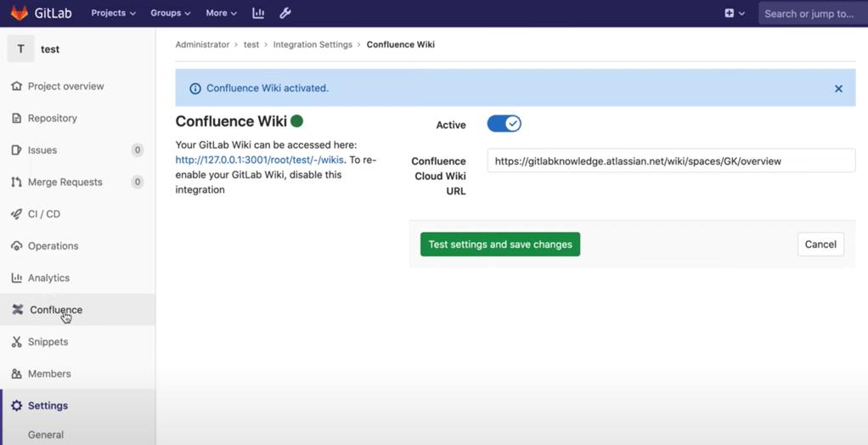Open the Projects dropdown menu
Image resolution: width=868 pixels, height=445 pixels.
coord(114,14)
